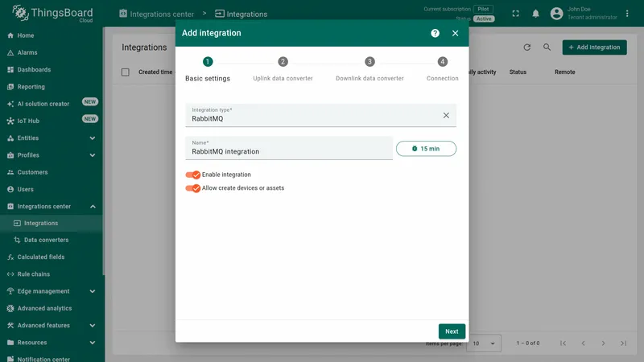The image size is (644, 362).
Task: Open the top-right more options menu
Action: click(x=627, y=14)
